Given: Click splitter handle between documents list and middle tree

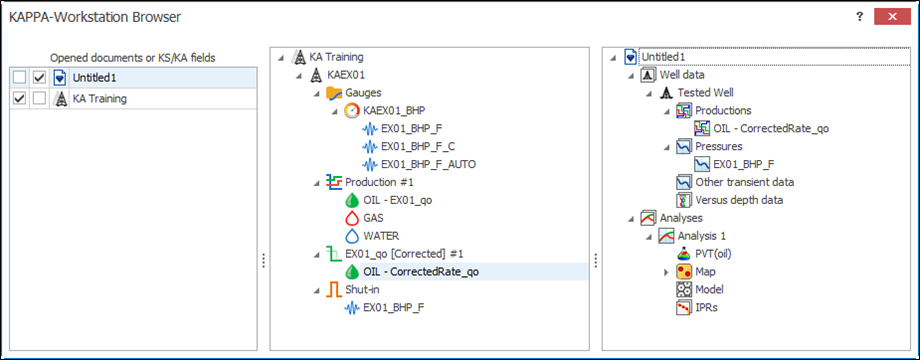Looking at the screenshot, I should coord(263,261).
